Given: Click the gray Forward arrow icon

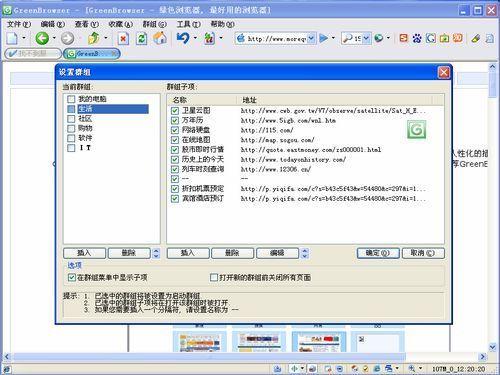Looking at the screenshot, I should [x=67, y=38].
